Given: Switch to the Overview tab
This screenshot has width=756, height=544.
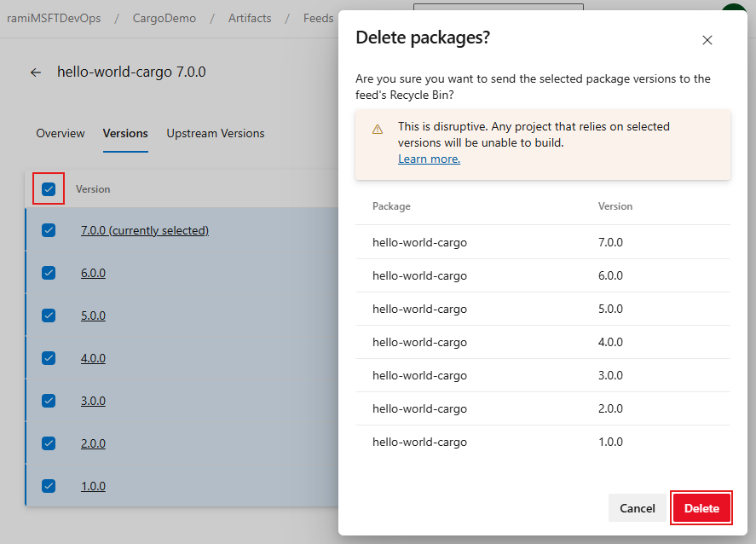Looking at the screenshot, I should [60, 133].
